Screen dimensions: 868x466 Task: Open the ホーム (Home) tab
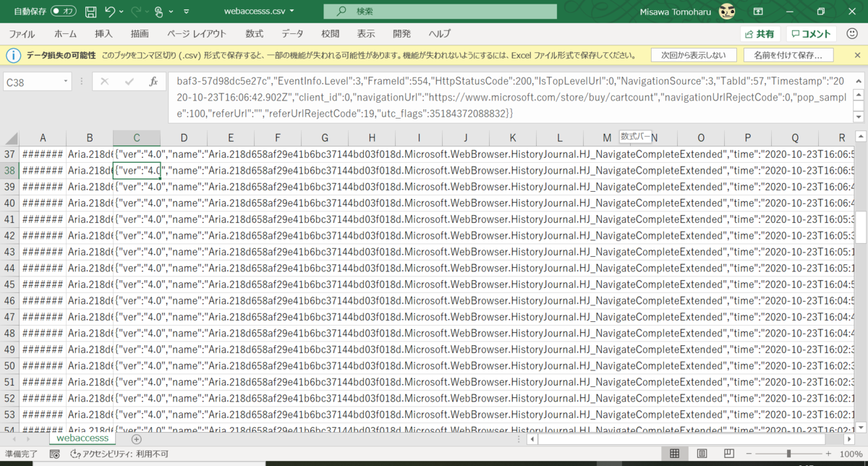[65, 34]
